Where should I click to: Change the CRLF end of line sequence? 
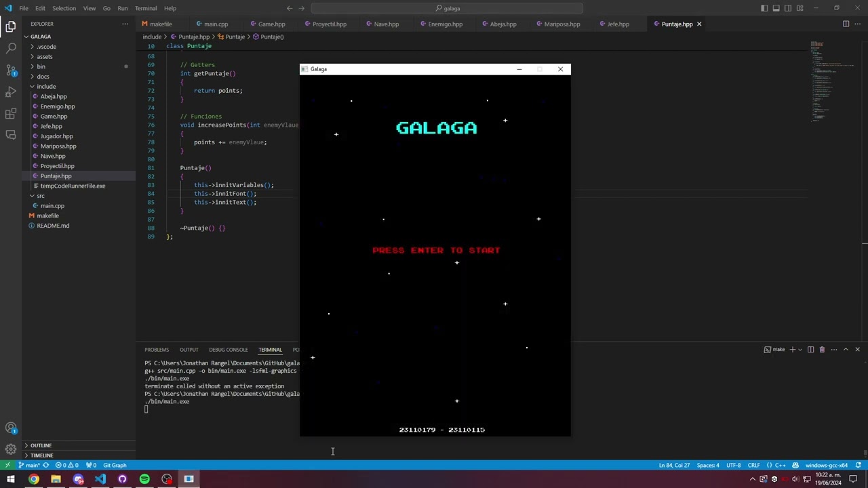pos(753,465)
